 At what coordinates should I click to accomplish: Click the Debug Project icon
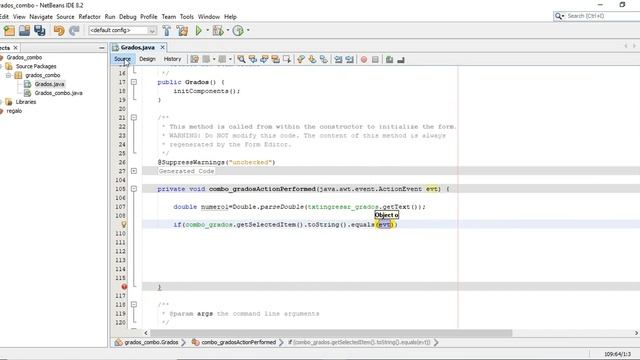click(218, 31)
